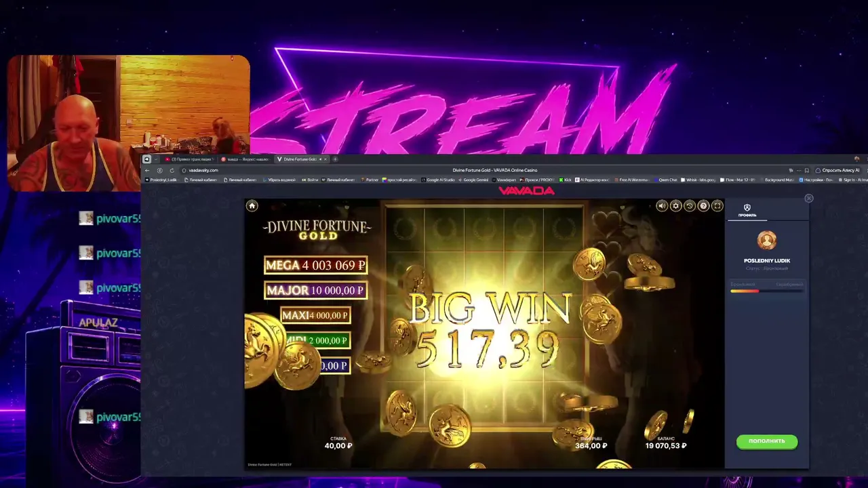
Task: Open the Free AI Watermark bookmark
Action: (633, 180)
